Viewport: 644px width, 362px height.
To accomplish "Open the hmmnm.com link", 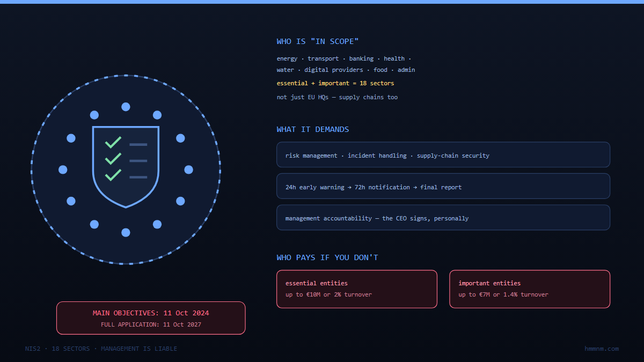I will click(x=602, y=349).
